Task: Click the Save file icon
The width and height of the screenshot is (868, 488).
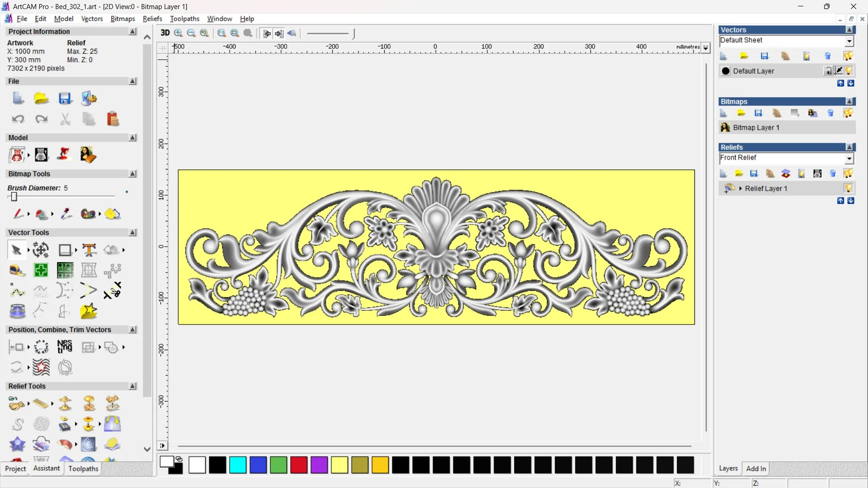Action: pyautogui.click(x=65, y=99)
